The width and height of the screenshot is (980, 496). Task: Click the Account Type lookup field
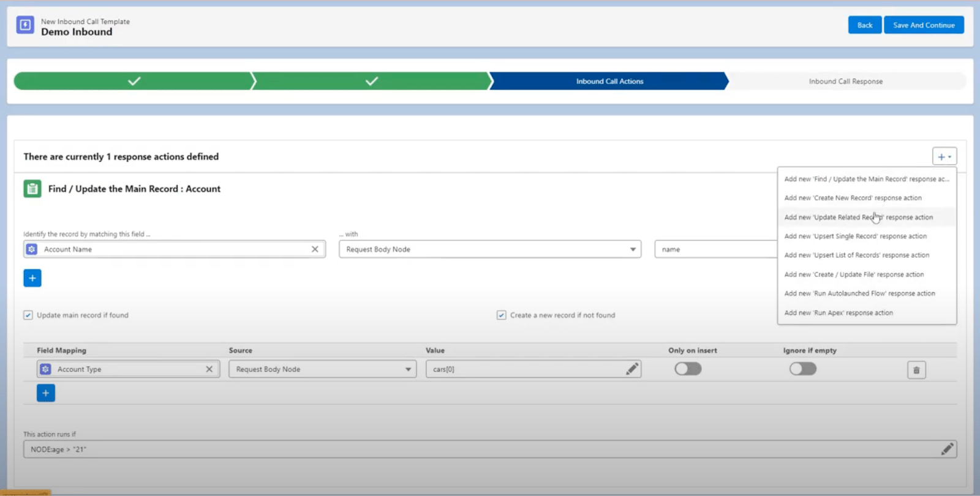(128, 369)
